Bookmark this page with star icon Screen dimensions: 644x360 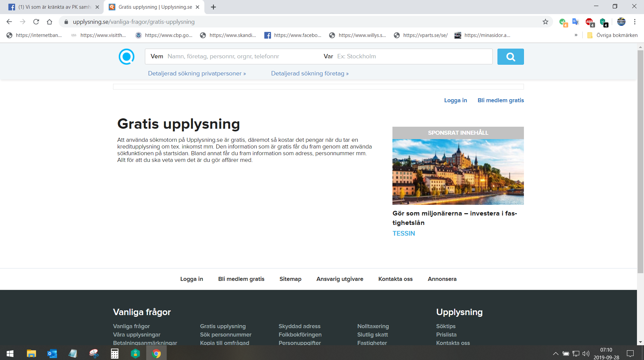click(545, 22)
